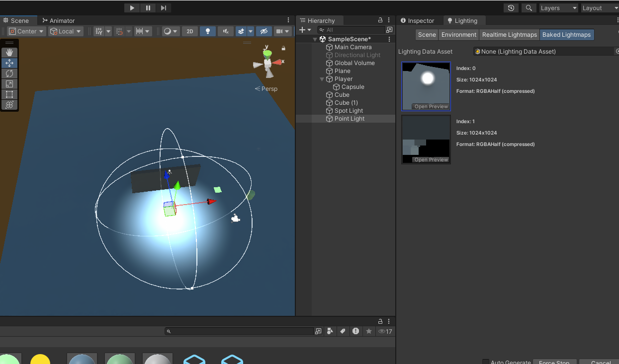Screen dimensions: 619x364
Task: Click the green Y axis on orientation gizmo
Action: [267, 53]
